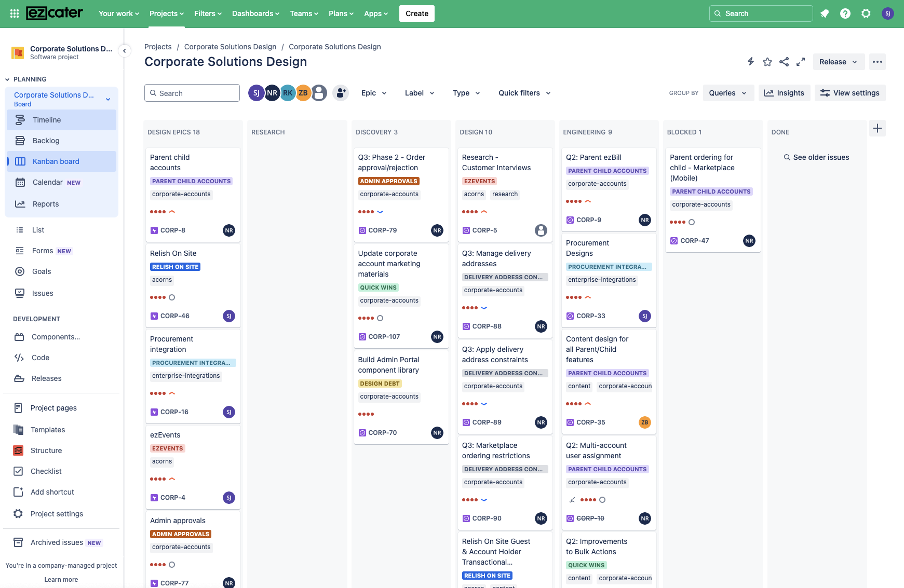Click the Code icon in sidebar
The height and width of the screenshot is (588, 904).
pos(19,358)
